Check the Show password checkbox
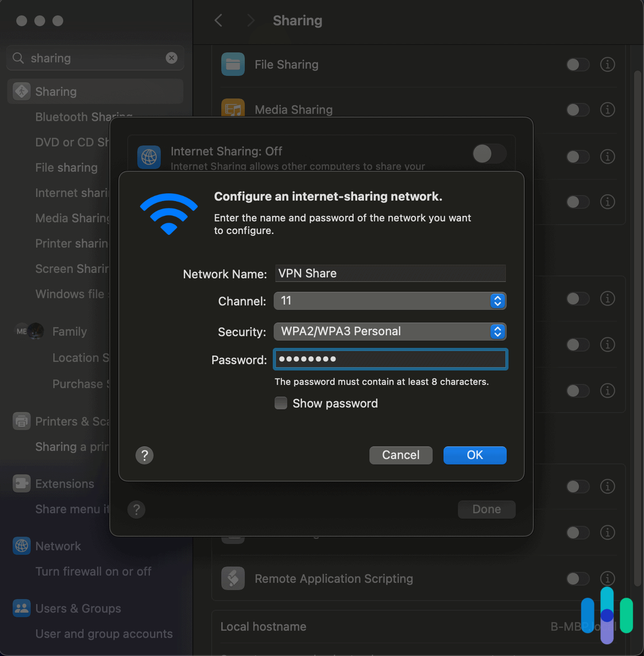This screenshot has width=644, height=656. click(280, 403)
